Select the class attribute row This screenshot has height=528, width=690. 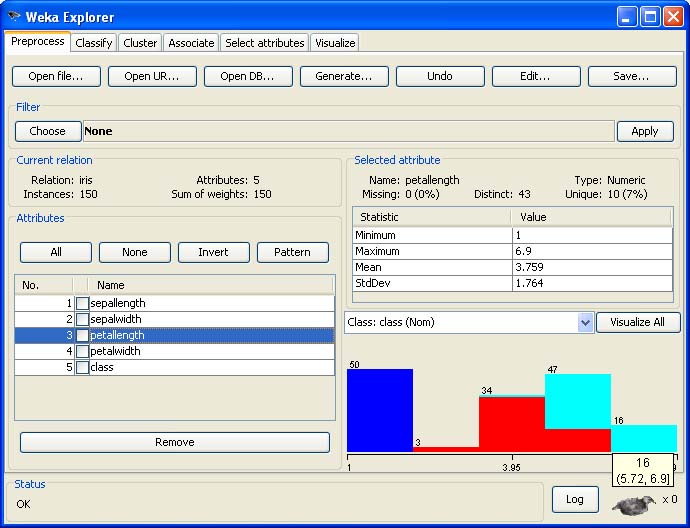(x=175, y=367)
